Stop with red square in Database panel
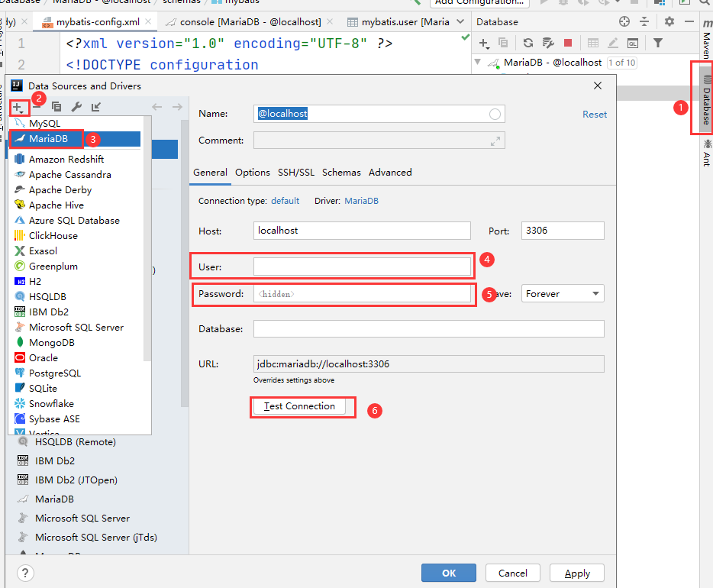713x588 pixels. tap(567, 43)
